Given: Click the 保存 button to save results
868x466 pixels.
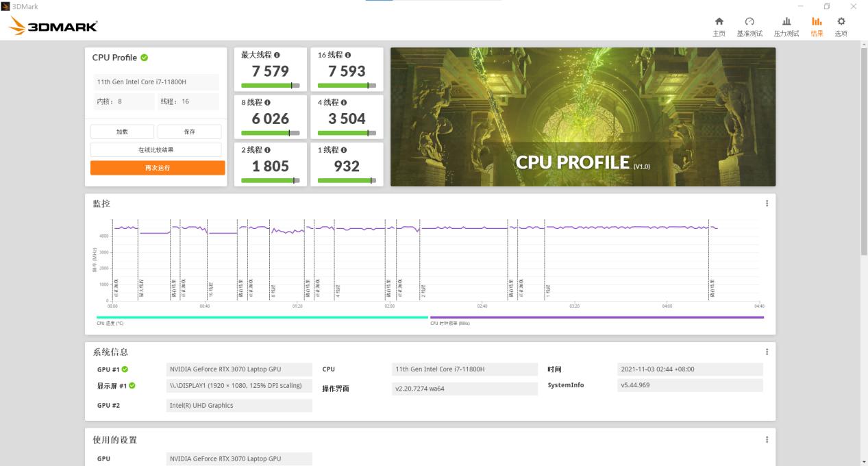Looking at the screenshot, I should pos(190,131).
